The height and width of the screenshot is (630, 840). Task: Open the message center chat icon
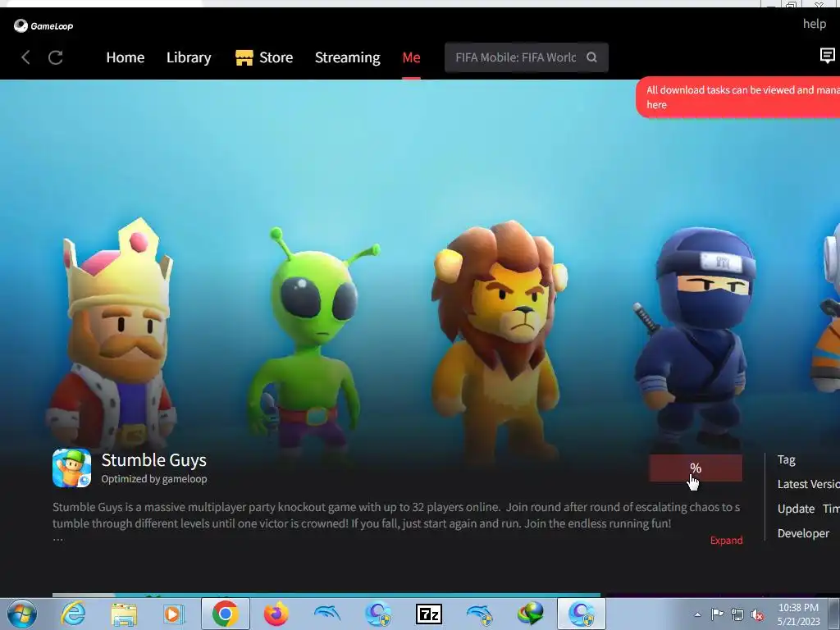click(x=828, y=55)
